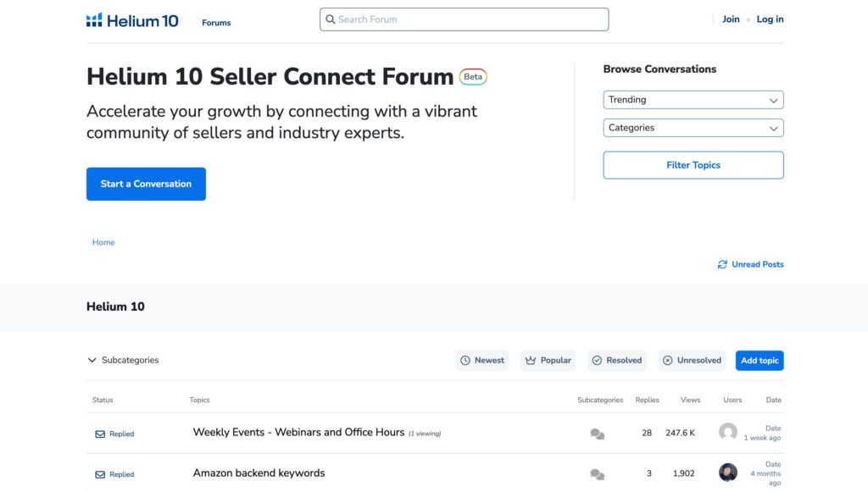Viewport: 868px width, 492px height.
Task: Open the Trending dropdown
Action: pyautogui.click(x=693, y=100)
